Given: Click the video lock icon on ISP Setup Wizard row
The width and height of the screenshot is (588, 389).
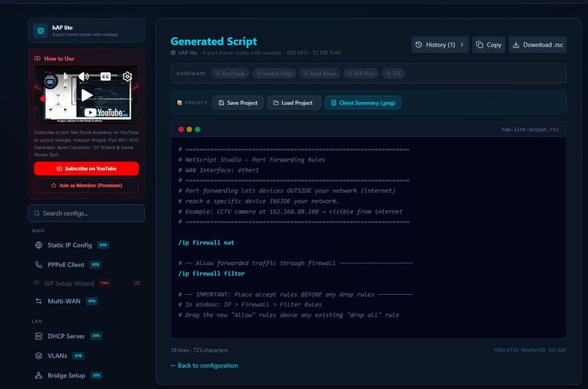Looking at the screenshot, I should coord(137,283).
